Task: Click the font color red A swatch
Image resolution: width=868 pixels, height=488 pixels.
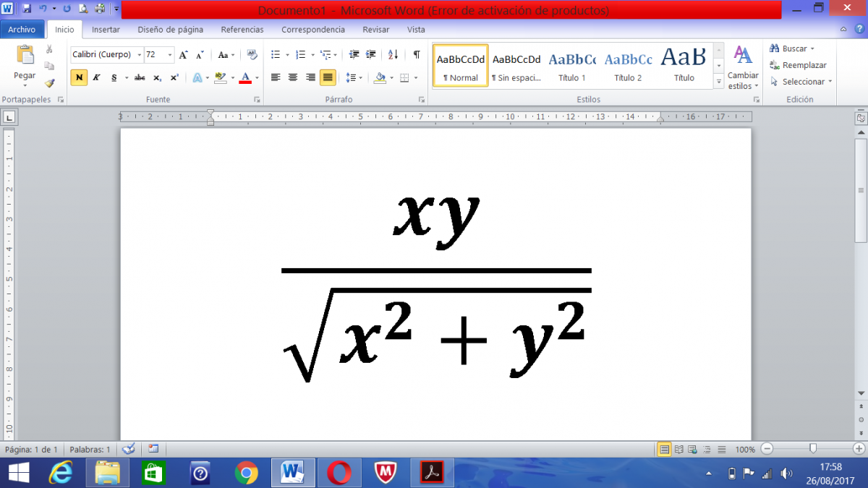Action: click(x=245, y=77)
